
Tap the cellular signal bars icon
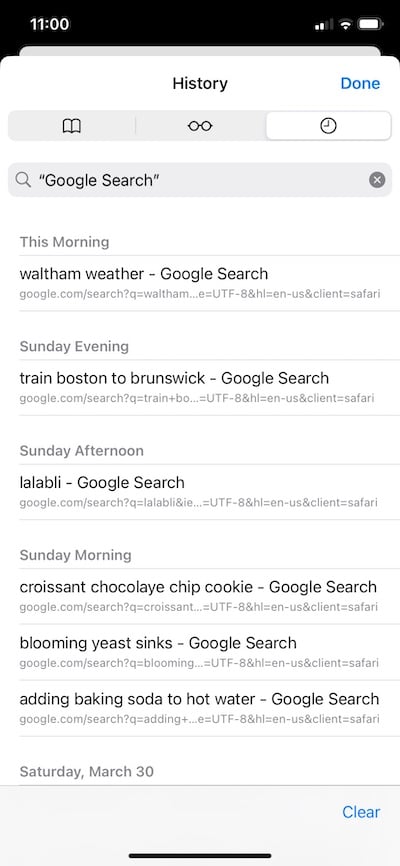[324, 25]
